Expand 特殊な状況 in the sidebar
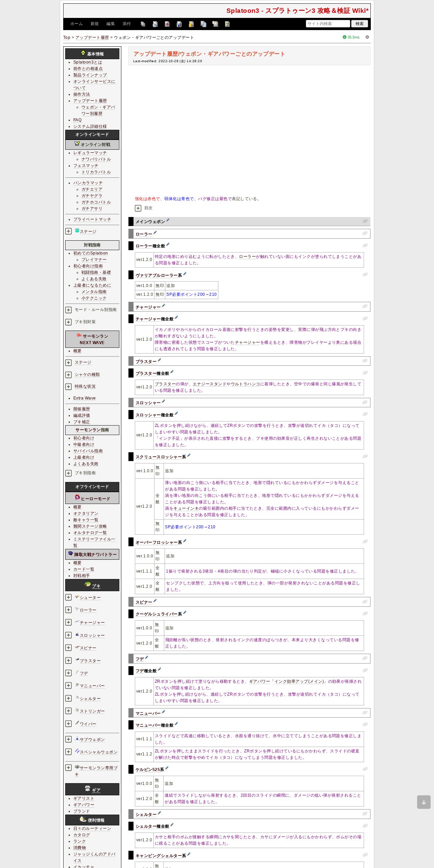Viewport: 434px width, 868px height. (x=68, y=387)
